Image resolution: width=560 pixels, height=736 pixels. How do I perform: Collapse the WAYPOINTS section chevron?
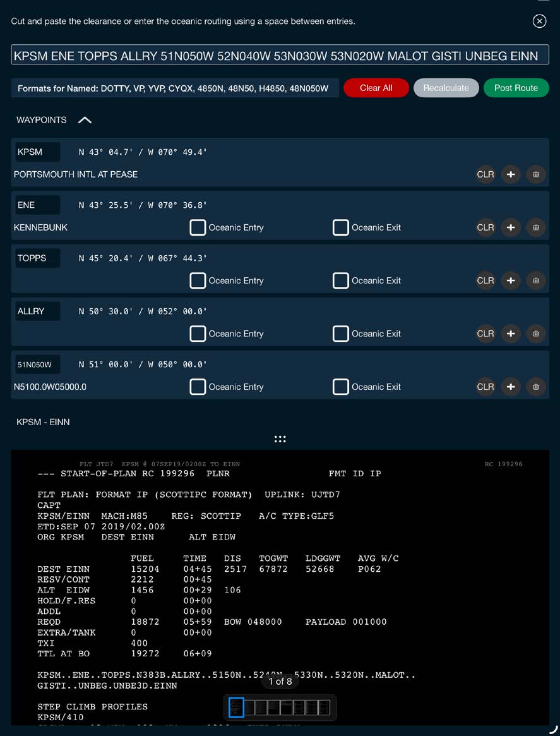click(x=85, y=120)
